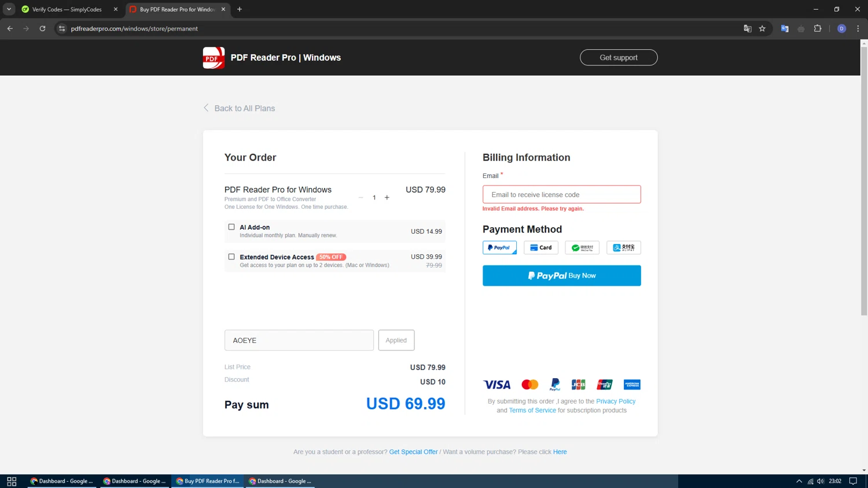Open Buy PDF Reader Pro taskbar item
The width and height of the screenshot is (868, 488).
pos(208,481)
